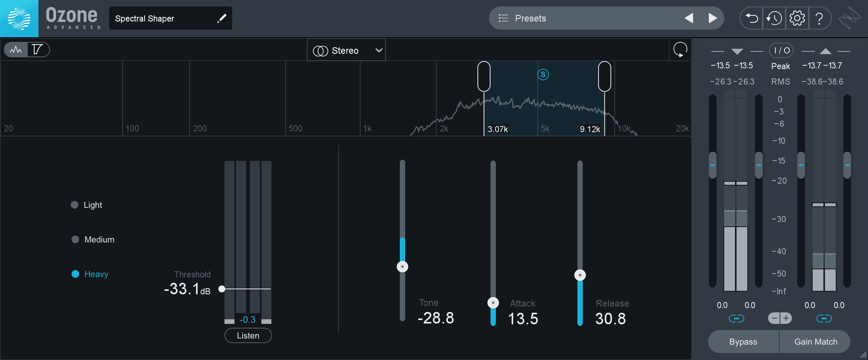The height and width of the screenshot is (360, 868).
Task: Click the Listen button
Action: point(248,335)
